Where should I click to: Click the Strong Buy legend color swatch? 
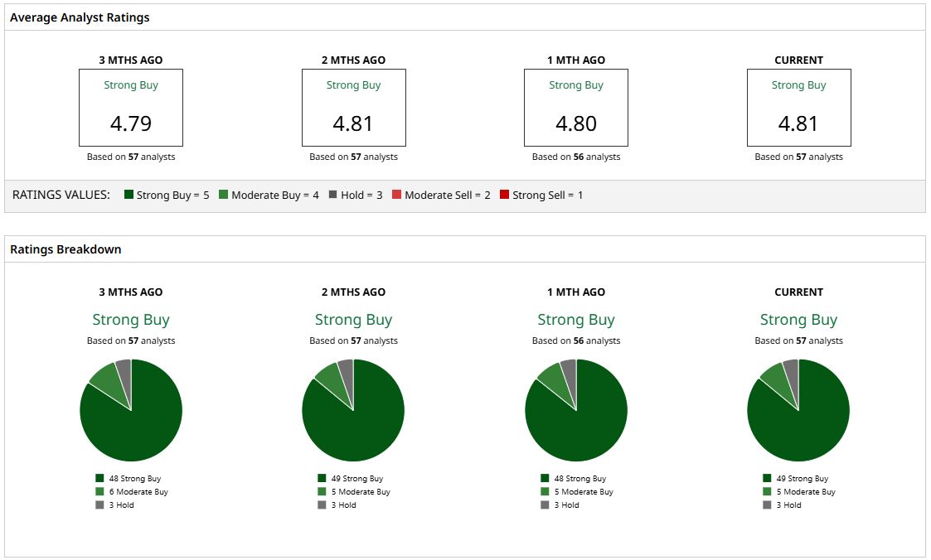click(128, 195)
